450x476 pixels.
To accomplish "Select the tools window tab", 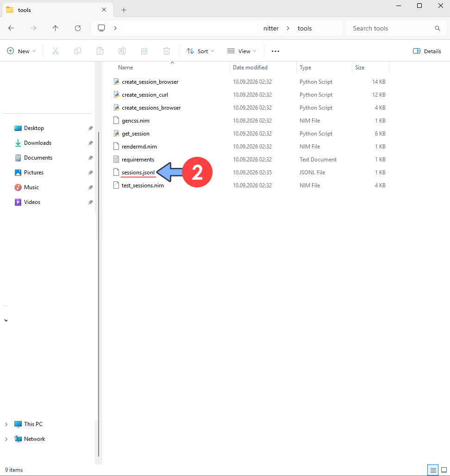I will 58,10.
